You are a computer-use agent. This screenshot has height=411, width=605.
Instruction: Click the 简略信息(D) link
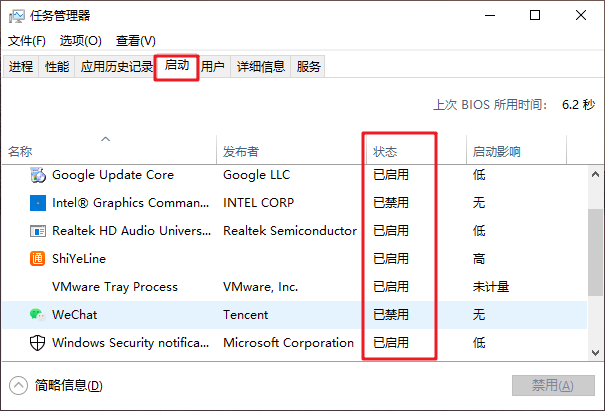click(x=68, y=386)
